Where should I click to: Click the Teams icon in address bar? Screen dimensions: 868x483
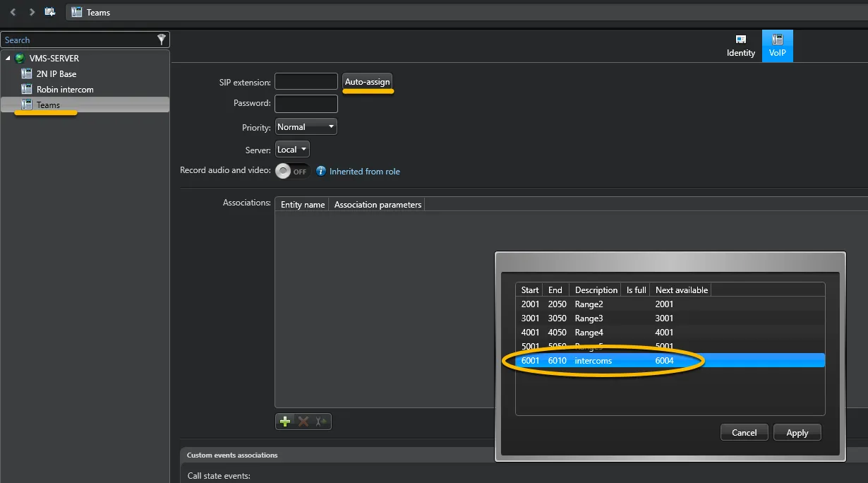pyautogui.click(x=77, y=12)
